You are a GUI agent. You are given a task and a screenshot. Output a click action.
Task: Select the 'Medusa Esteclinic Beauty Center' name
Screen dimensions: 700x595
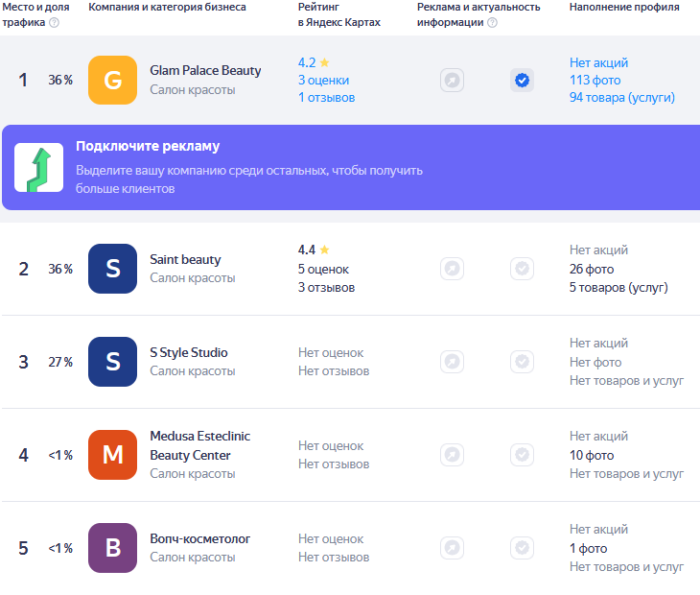200,445
